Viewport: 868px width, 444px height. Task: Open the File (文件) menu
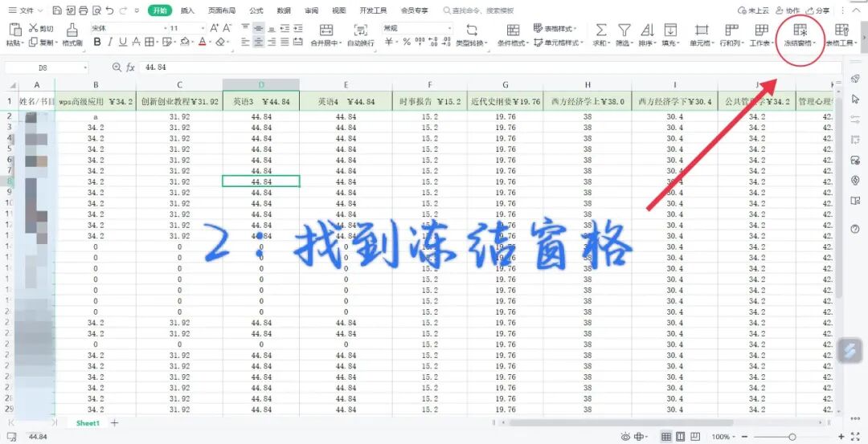[26, 10]
